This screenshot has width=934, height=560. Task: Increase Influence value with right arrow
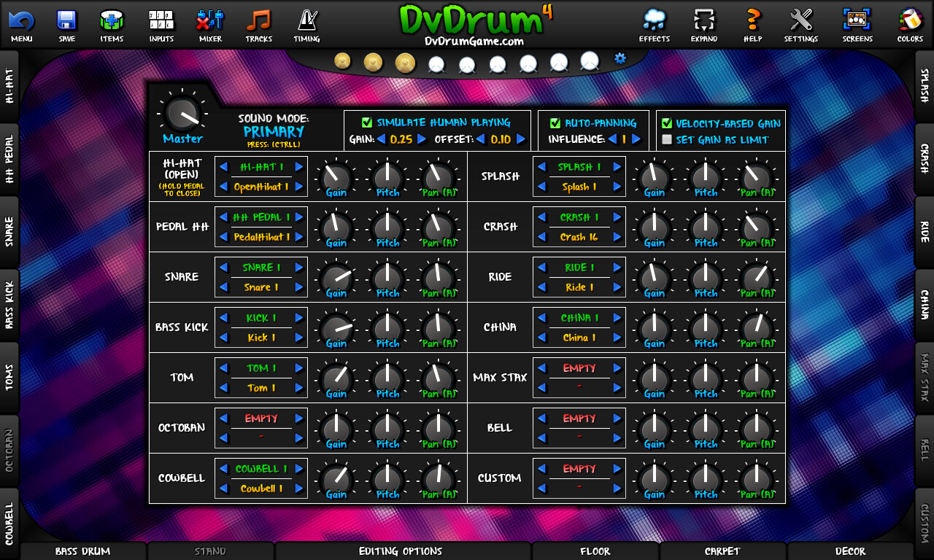coord(636,139)
